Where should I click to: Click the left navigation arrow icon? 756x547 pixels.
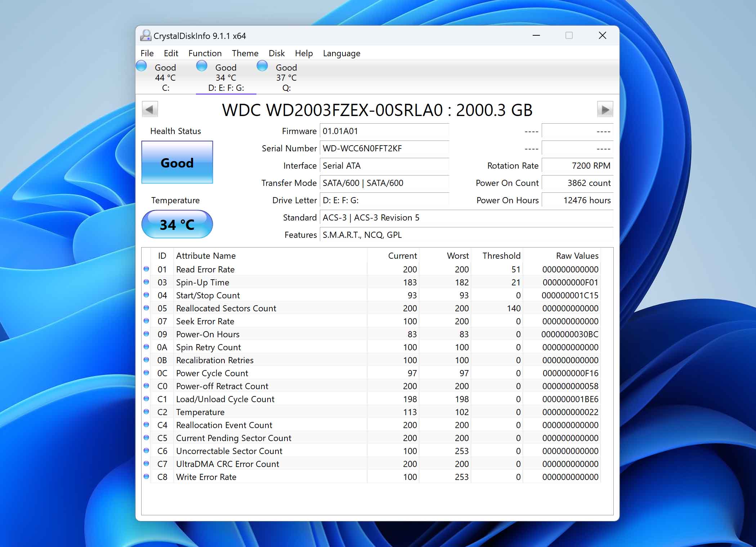[x=149, y=109]
